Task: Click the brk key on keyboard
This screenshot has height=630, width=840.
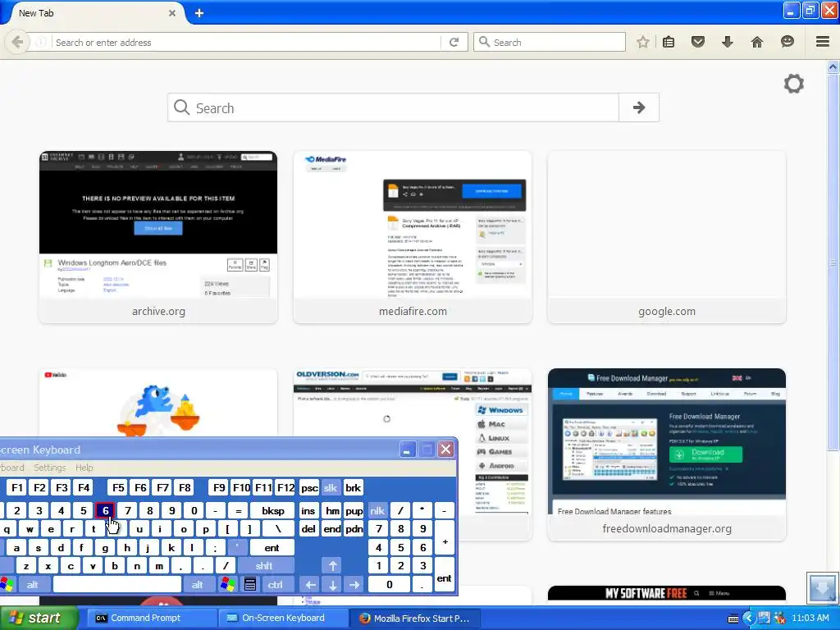Action: click(x=353, y=487)
